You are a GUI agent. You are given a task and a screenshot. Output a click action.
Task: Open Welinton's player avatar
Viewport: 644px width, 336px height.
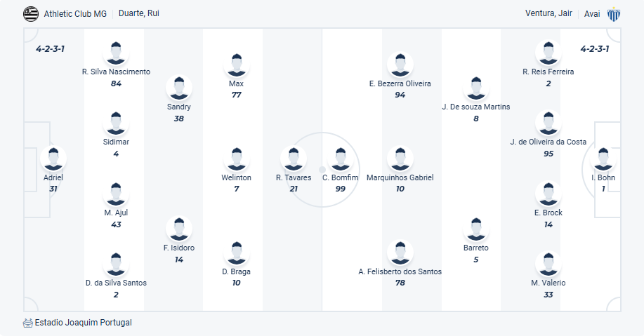(236, 159)
